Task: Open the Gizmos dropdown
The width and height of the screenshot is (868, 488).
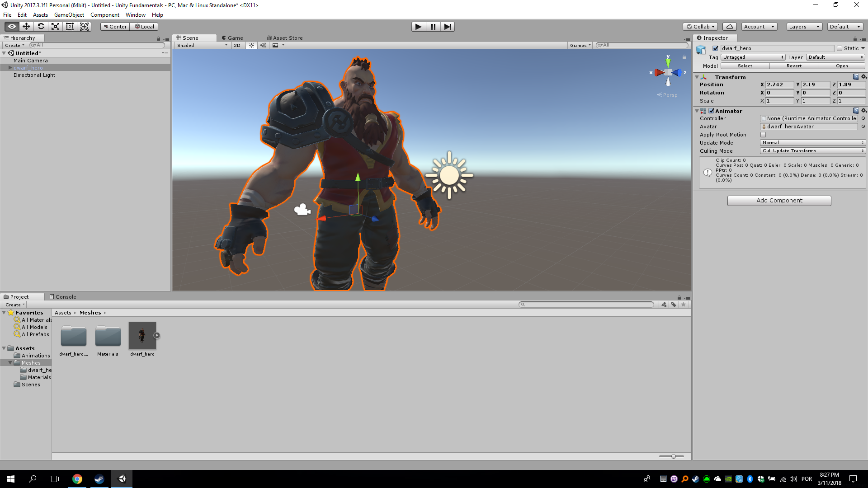Action: click(580, 45)
